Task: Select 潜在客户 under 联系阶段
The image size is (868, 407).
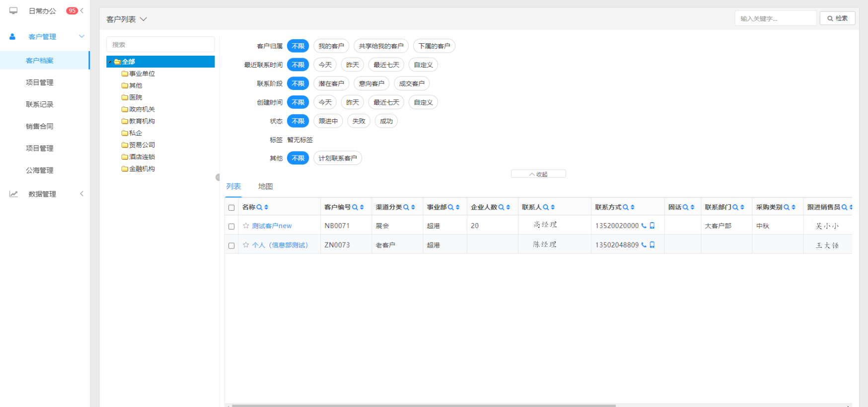Action: click(x=331, y=83)
